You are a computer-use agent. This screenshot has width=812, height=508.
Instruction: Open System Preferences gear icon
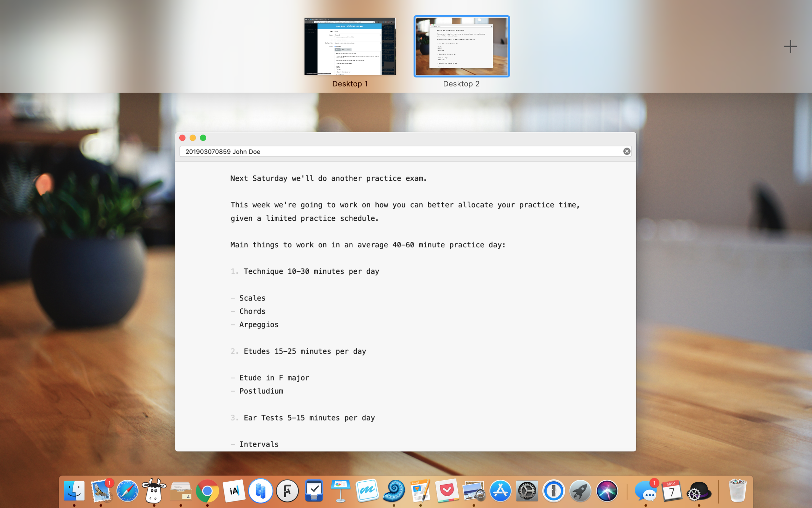[x=527, y=491]
